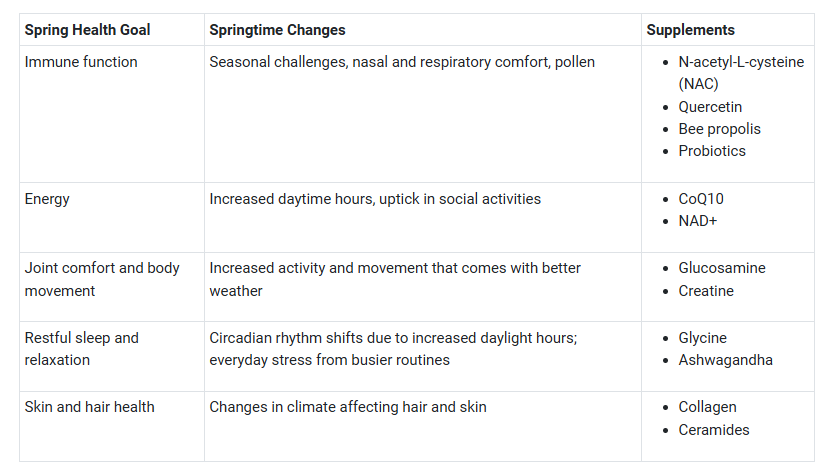Click the Springtime Changes column header
840x465 pixels.
point(275,30)
